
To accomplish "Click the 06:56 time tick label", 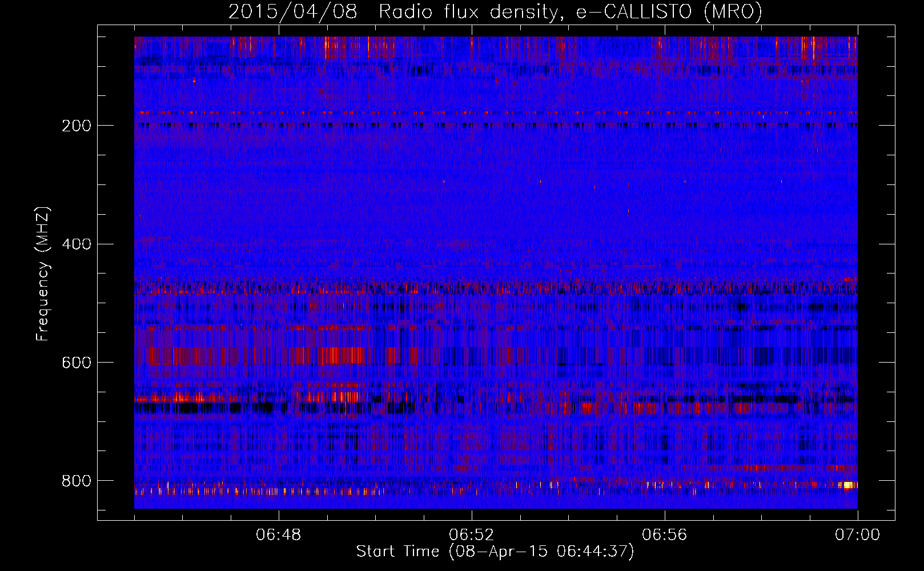I will 665,535.
